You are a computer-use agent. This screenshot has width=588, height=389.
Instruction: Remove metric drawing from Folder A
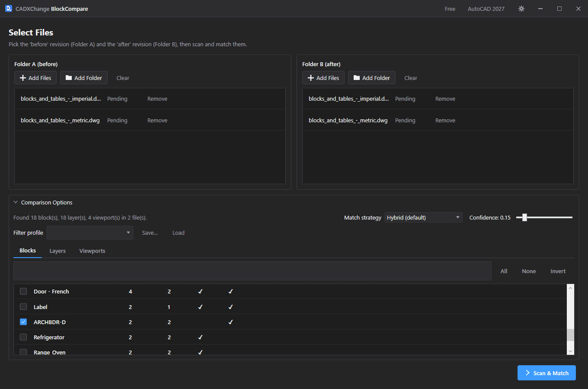point(157,121)
